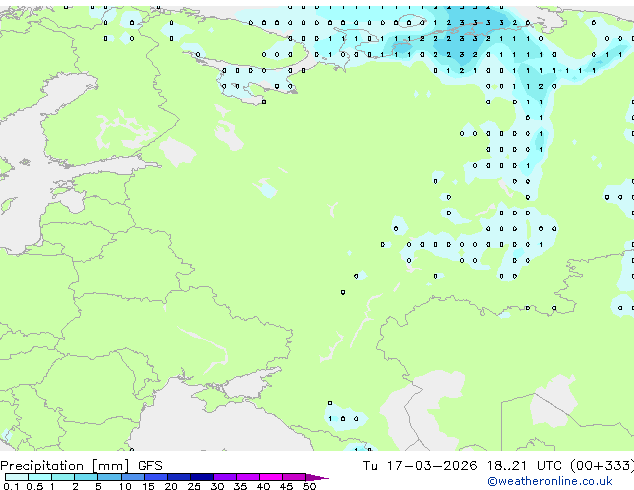Pick the 0.5–1 mm light cyan legend swatch
The width and height of the screenshot is (634, 490).
coord(40,477)
